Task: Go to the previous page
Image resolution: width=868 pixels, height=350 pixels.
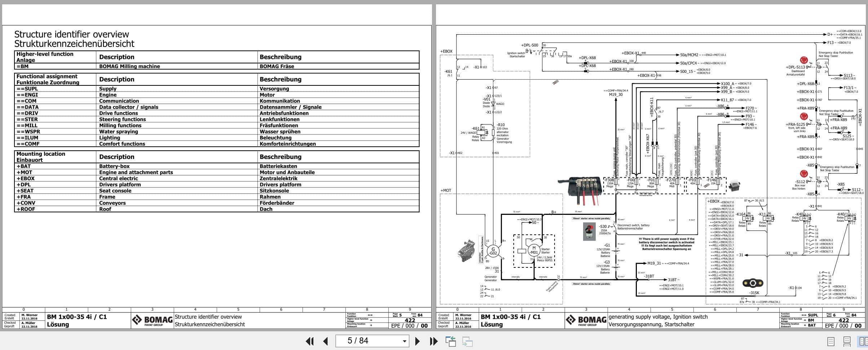Action: tap(326, 341)
